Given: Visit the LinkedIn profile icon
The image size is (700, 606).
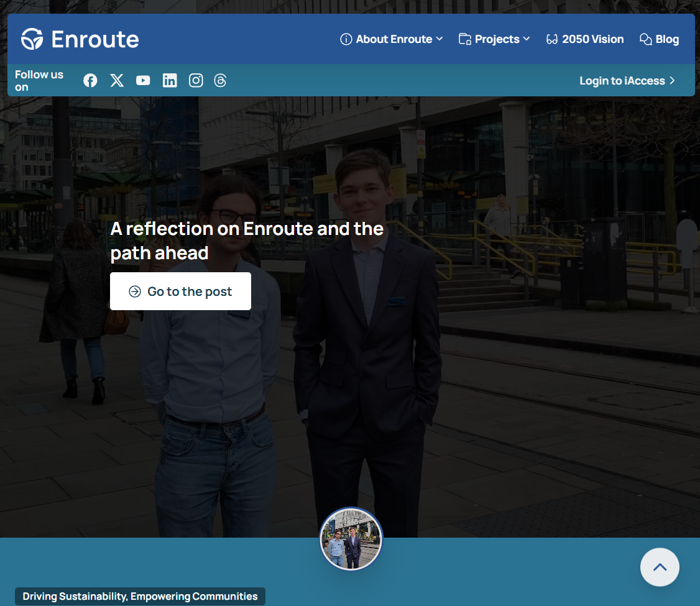Looking at the screenshot, I should (x=170, y=80).
